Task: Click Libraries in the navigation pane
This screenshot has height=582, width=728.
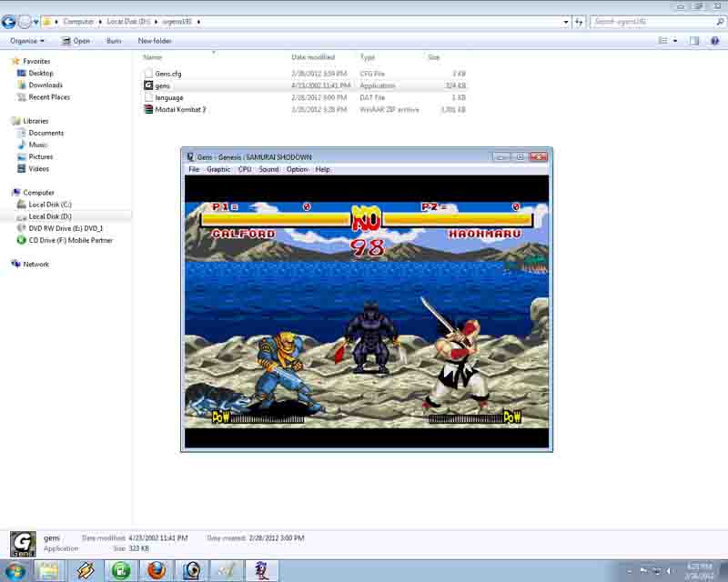Action: pos(35,121)
